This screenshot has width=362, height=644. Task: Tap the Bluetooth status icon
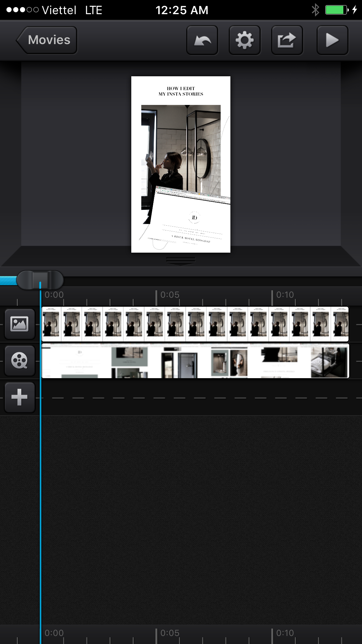point(315,10)
